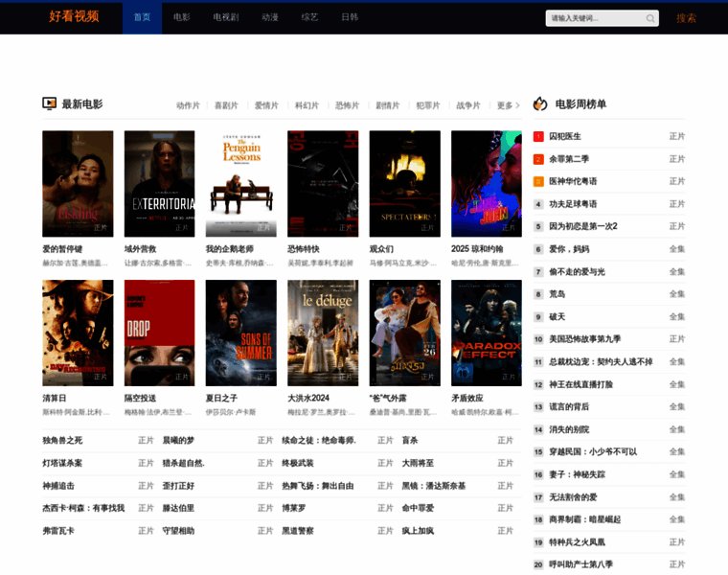
Task: Switch to the 电影 tab
Action: (182, 17)
